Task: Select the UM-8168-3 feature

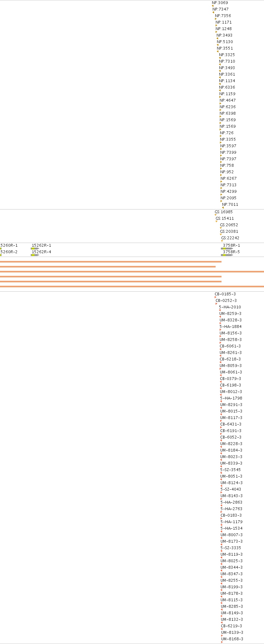Action: 232,639
